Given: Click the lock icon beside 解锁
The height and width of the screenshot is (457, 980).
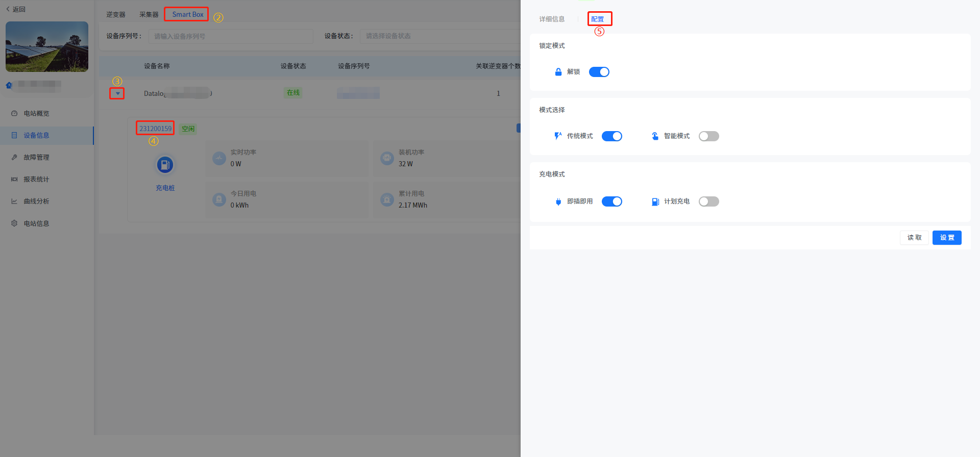Looking at the screenshot, I should tap(558, 72).
